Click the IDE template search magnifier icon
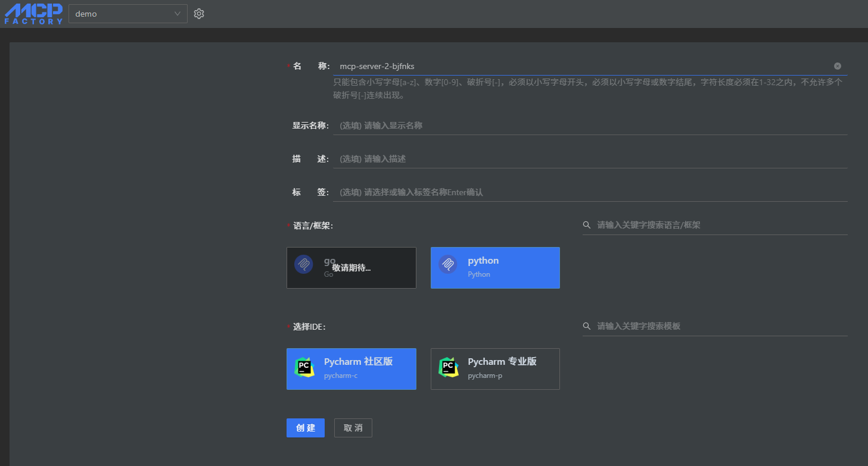 587,326
